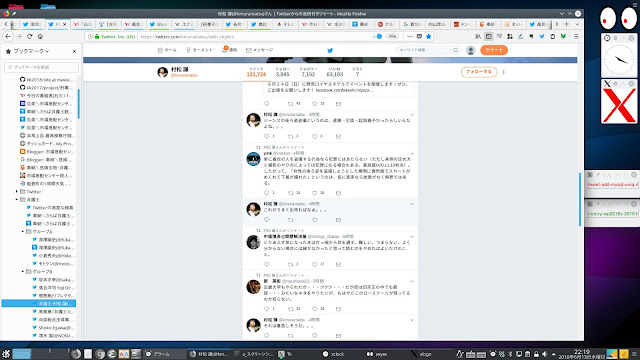Open the ツイート 131,724 count tab
Viewport: 640px width, 360px height.
click(x=256, y=72)
